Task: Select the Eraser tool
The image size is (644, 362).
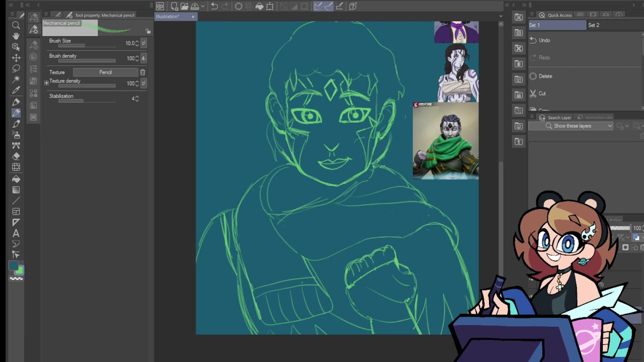Action: [16, 156]
